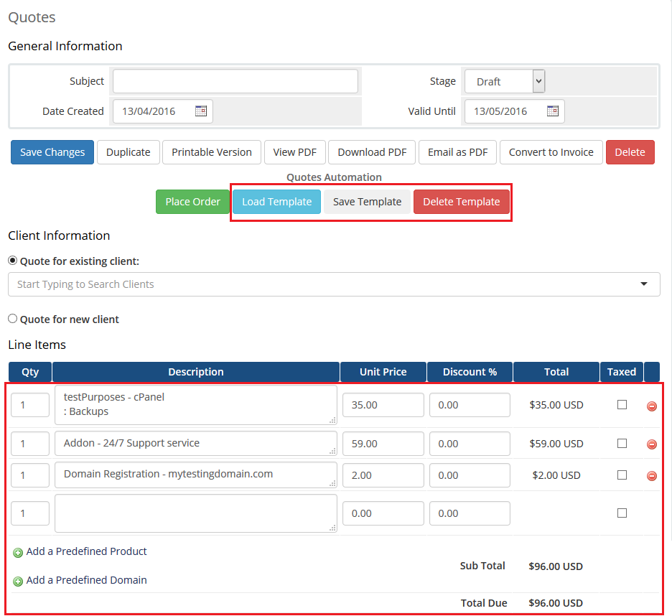Click the Unit Price column header

383,372
